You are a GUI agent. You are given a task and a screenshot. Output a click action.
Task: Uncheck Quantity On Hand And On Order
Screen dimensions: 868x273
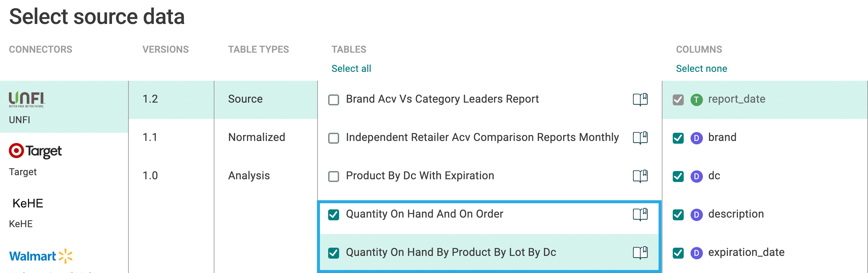[x=334, y=215]
